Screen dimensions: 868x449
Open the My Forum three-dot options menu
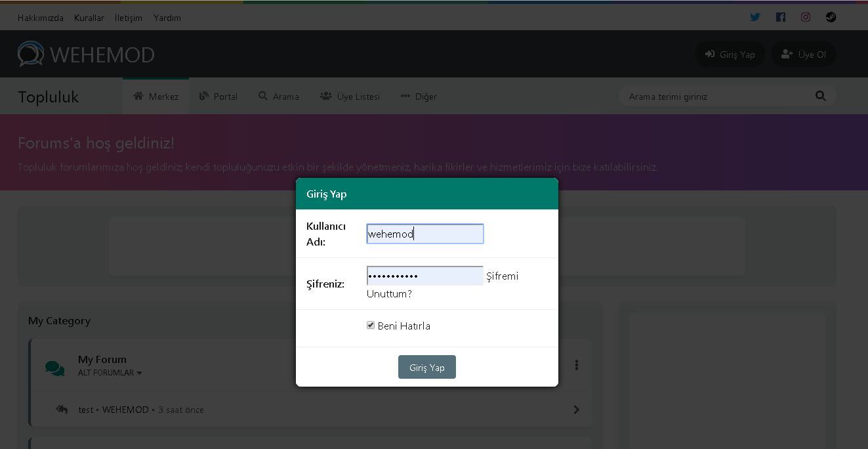[577, 365]
